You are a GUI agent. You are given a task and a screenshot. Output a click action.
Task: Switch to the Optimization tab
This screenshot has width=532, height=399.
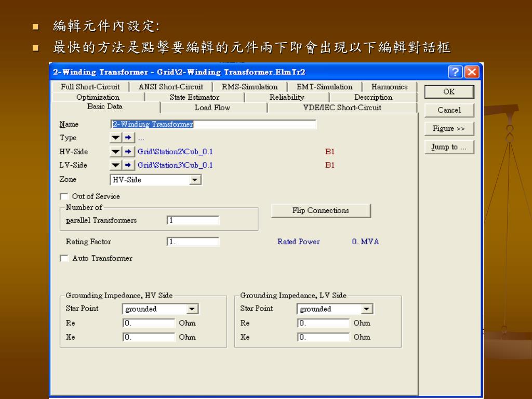[x=98, y=97]
